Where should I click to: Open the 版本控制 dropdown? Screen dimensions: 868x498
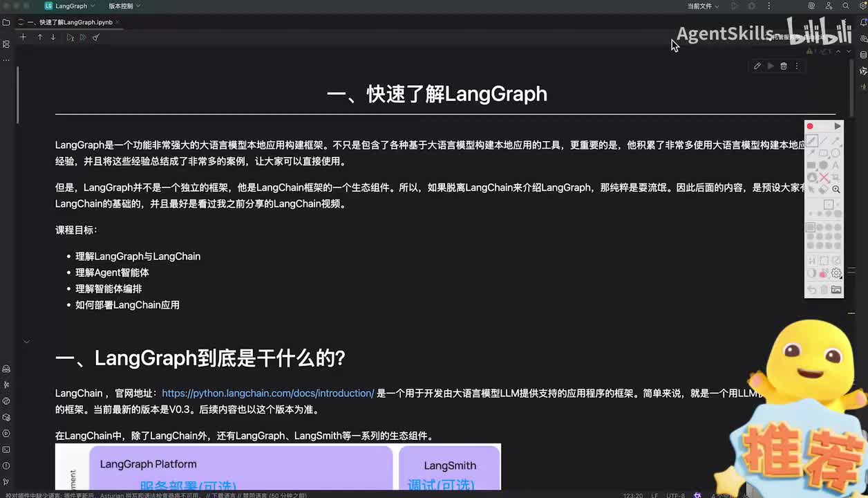124,6
